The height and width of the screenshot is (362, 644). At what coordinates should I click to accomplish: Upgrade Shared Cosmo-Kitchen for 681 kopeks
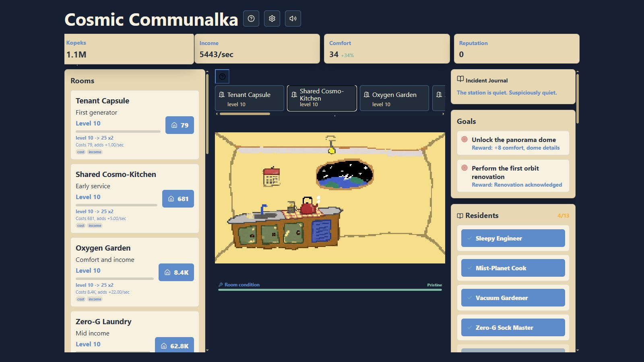[178, 199]
